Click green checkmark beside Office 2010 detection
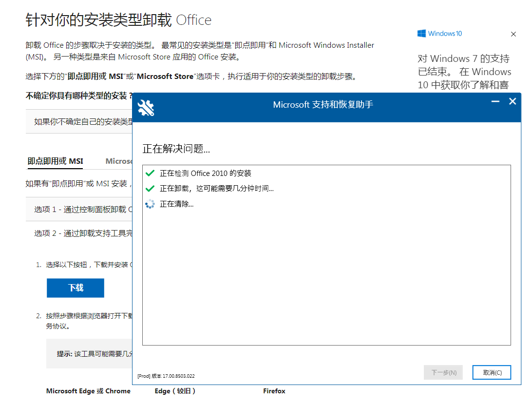 click(x=150, y=173)
